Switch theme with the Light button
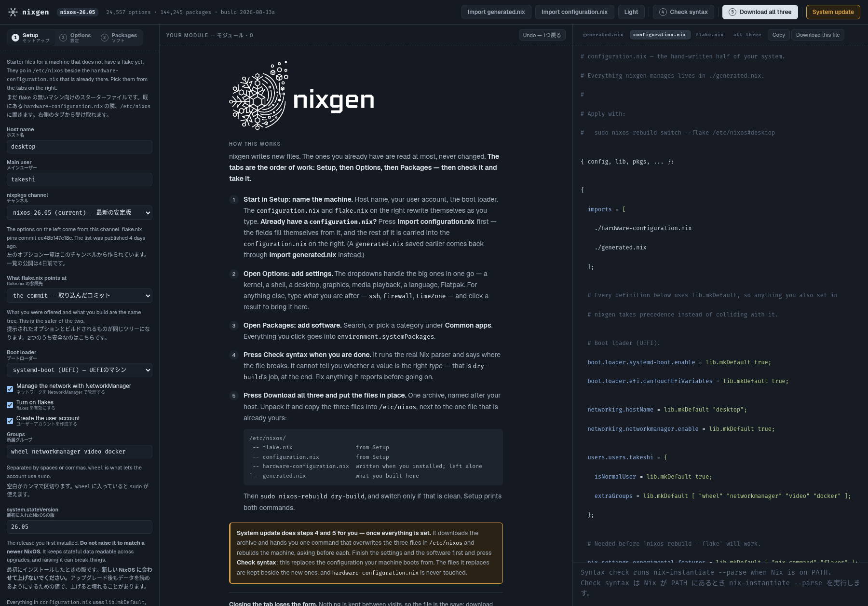Image resolution: width=868 pixels, height=606 pixels. pyautogui.click(x=631, y=12)
